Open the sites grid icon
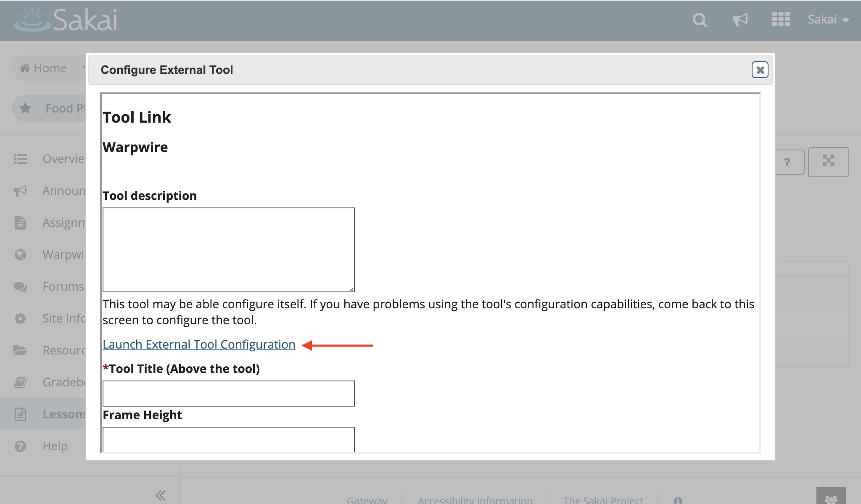Image resolution: width=861 pixels, height=504 pixels. [x=781, y=20]
